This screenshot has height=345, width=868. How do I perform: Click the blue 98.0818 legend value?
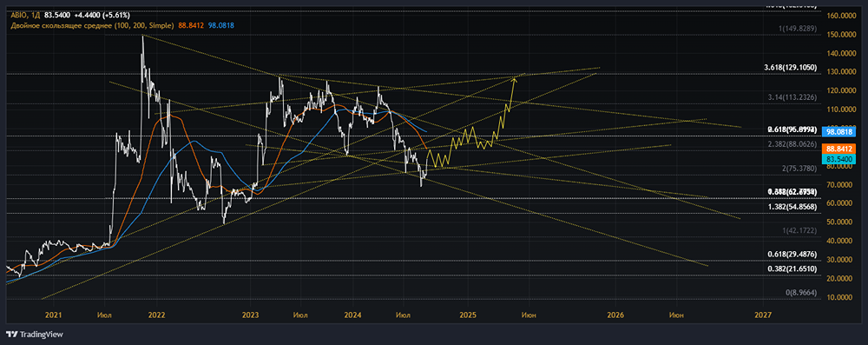coord(220,25)
